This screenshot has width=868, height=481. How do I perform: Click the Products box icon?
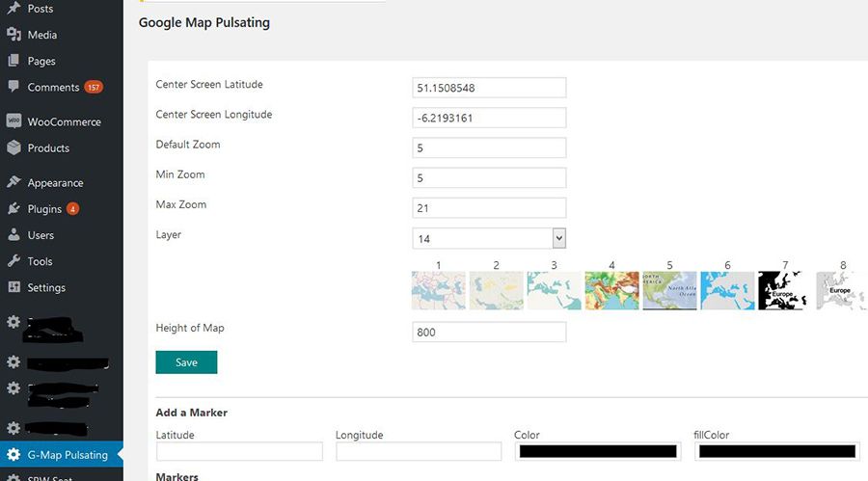[14, 148]
